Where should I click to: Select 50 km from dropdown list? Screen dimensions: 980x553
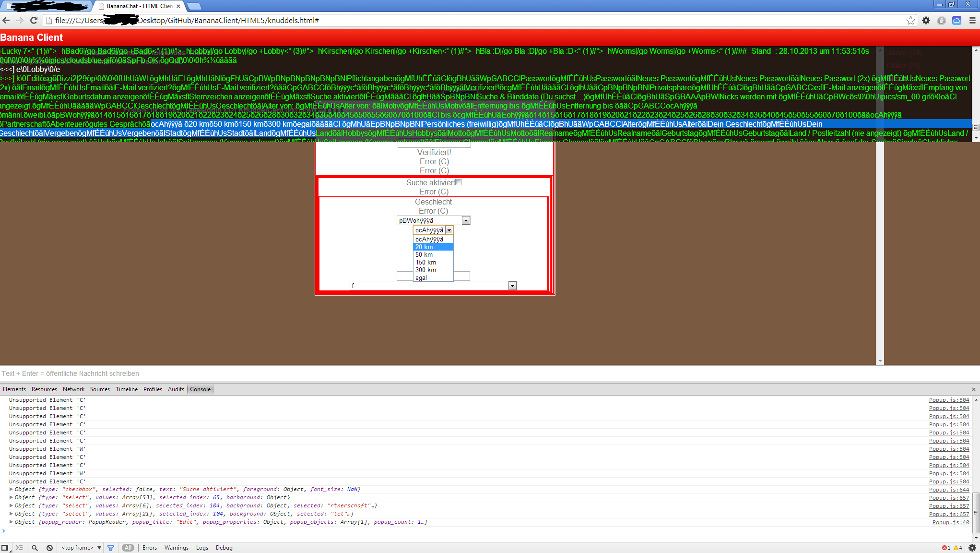coord(424,254)
